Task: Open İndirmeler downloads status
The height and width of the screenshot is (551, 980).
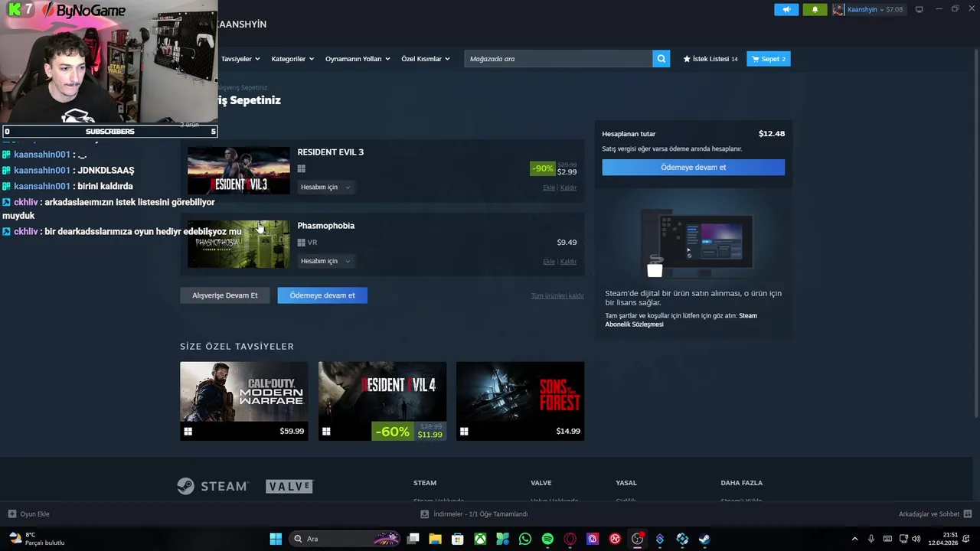Action: pos(475,514)
